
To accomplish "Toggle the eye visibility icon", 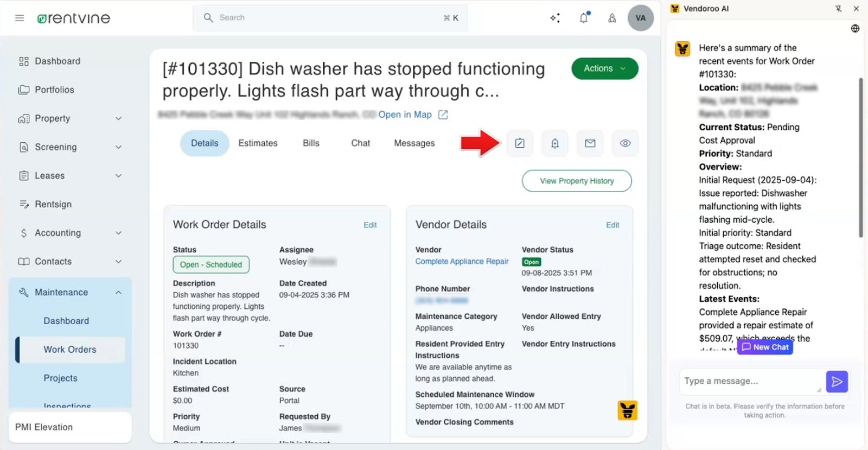I will click(x=625, y=143).
